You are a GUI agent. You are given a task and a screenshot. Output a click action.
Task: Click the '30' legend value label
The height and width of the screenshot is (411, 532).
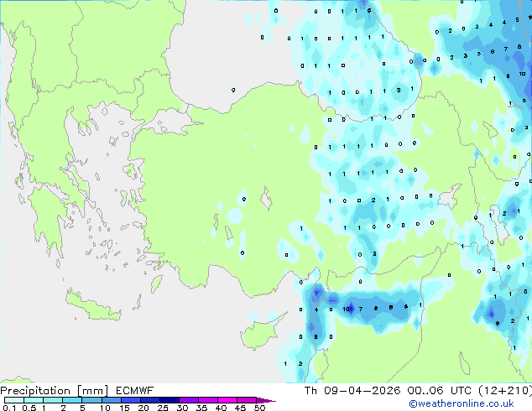tap(182, 408)
